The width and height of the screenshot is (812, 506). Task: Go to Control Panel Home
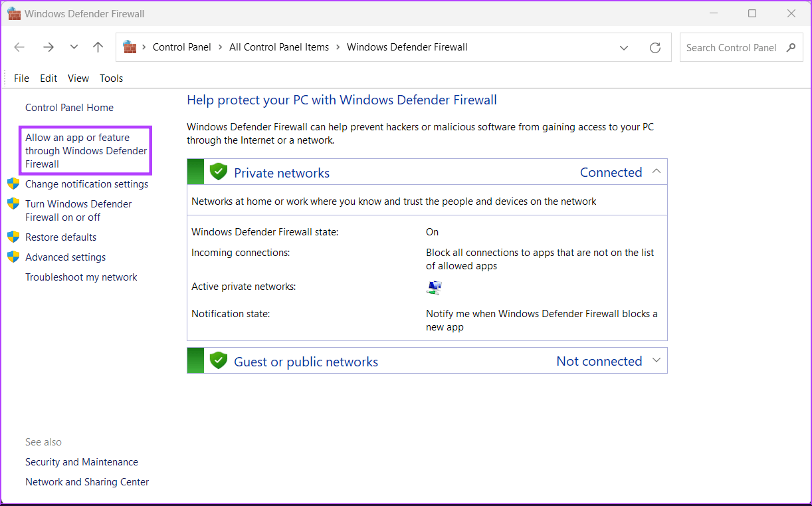pyautogui.click(x=69, y=108)
